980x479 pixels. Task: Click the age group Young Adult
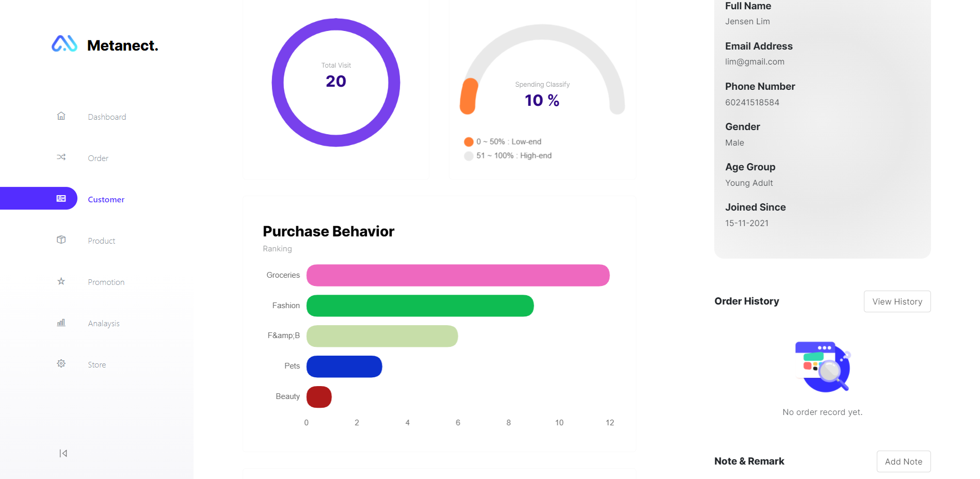(749, 183)
